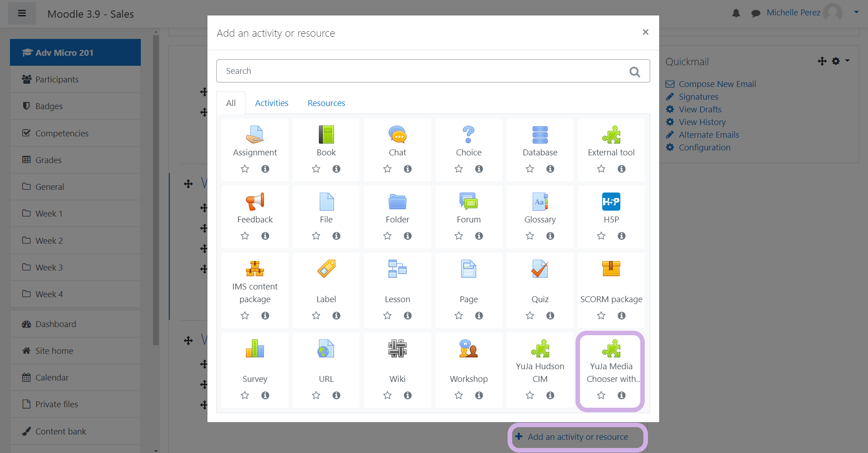Select the Assignment activity icon
The width and height of the screenshot is (868, 453).
254,135
